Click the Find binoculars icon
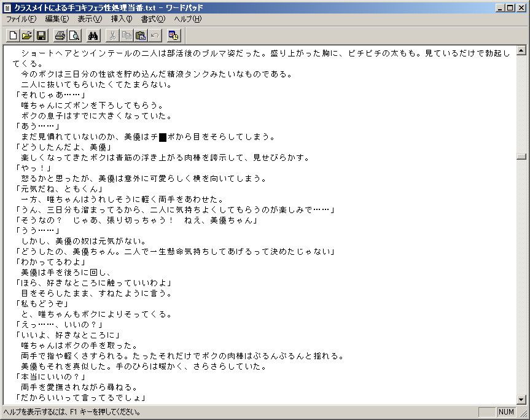This screenshot has height=420, width=530. (93, 36)
